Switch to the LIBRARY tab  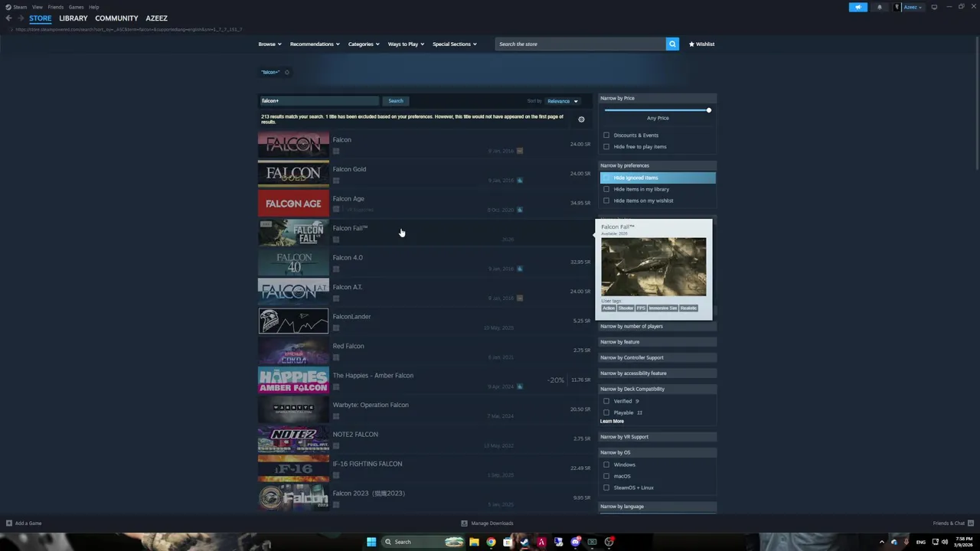(x=73, y=18)
